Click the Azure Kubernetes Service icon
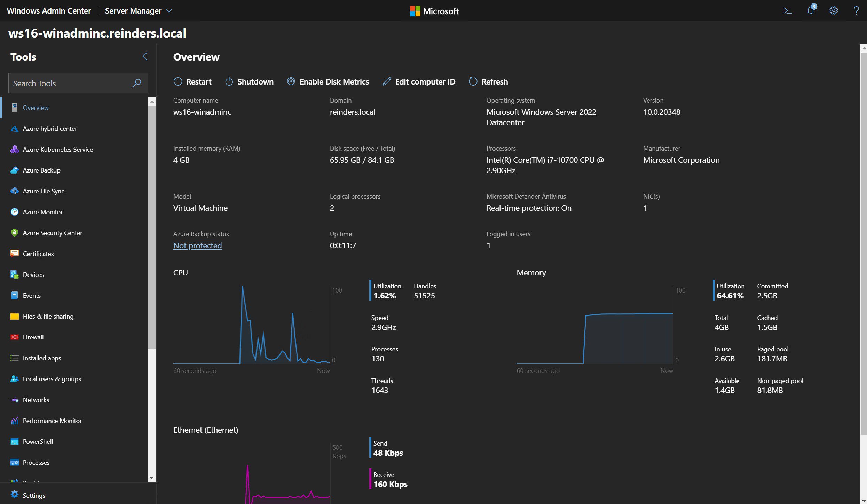Screen dimensions: 867x504 click(14, 149)
